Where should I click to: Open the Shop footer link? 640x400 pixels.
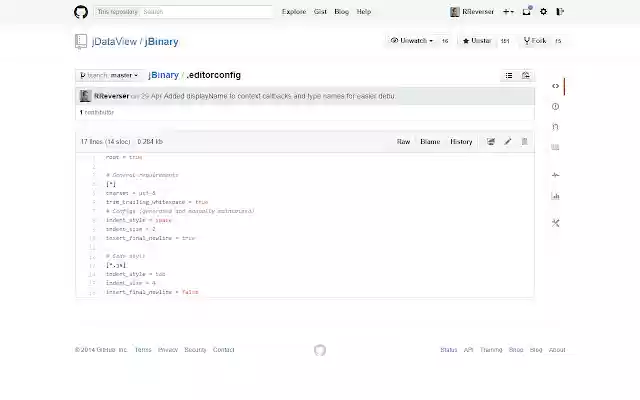click(x=516, y=350)
